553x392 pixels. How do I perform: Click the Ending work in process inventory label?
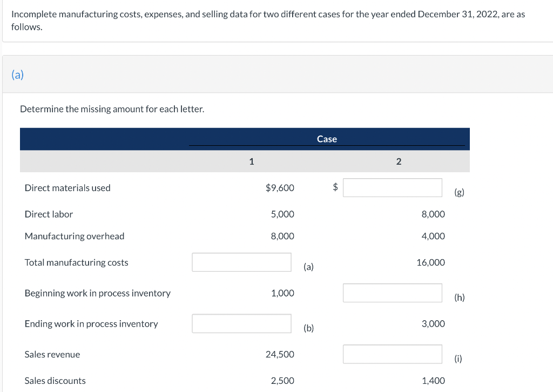point(91,324)
